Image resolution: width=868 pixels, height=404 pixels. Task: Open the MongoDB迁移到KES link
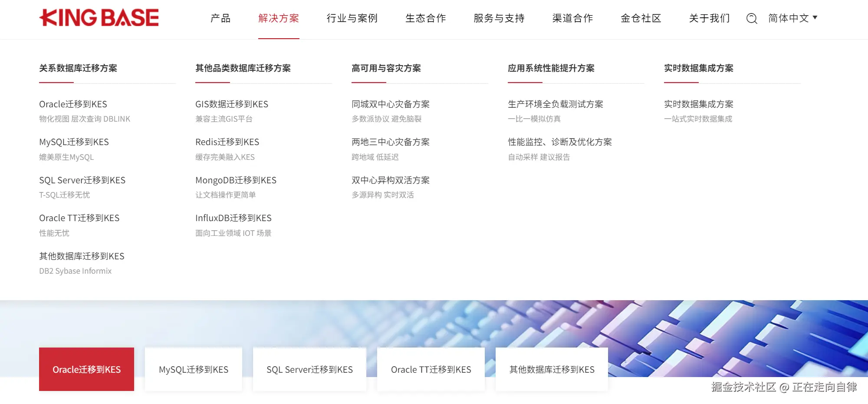coord(236,180)
